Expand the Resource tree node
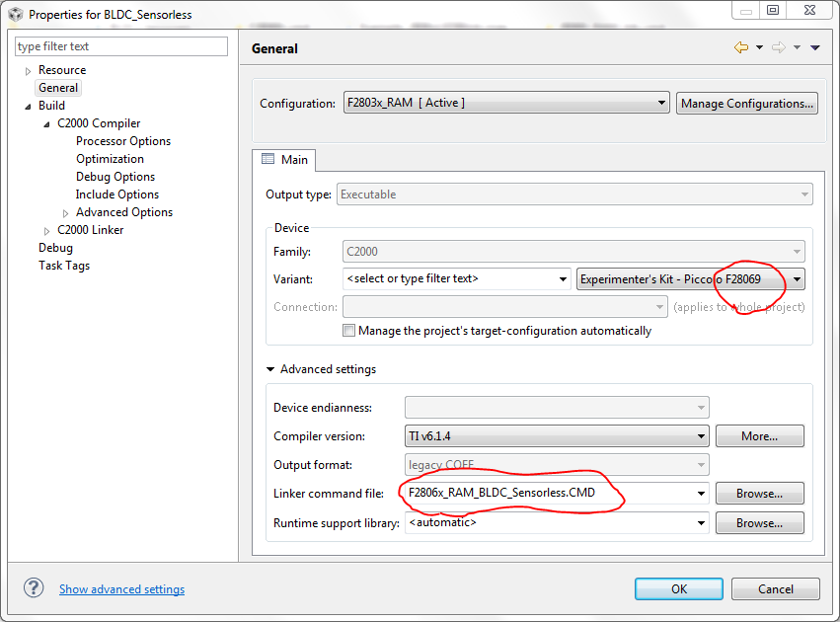Viewport: 840px width, 622px height. [x=28, y=71]
